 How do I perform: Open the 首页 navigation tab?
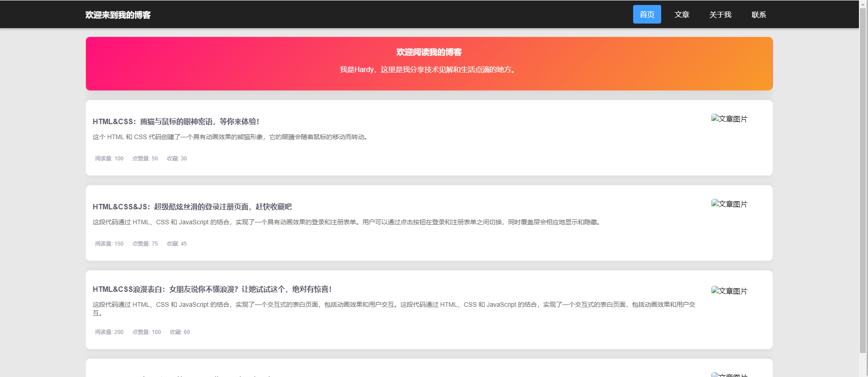coord(647,14)
